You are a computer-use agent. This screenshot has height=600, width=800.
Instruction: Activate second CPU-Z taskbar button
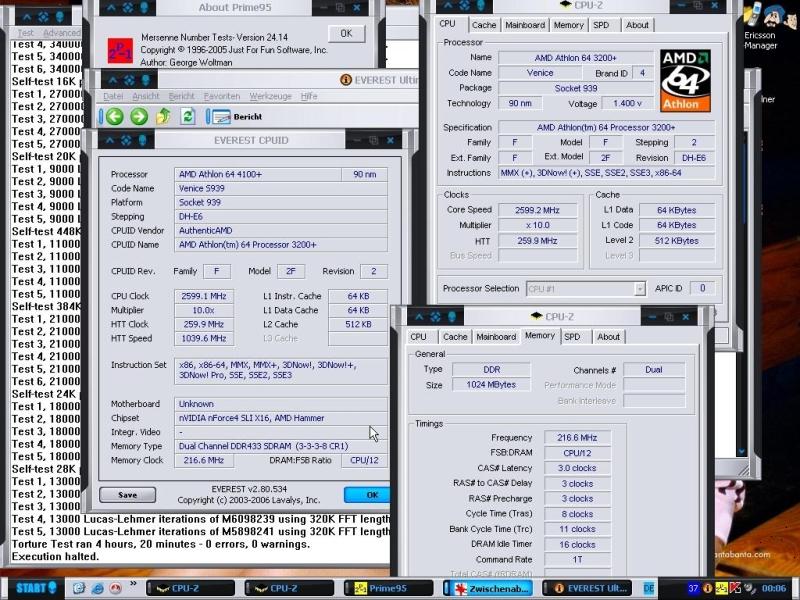coord(289,588)
